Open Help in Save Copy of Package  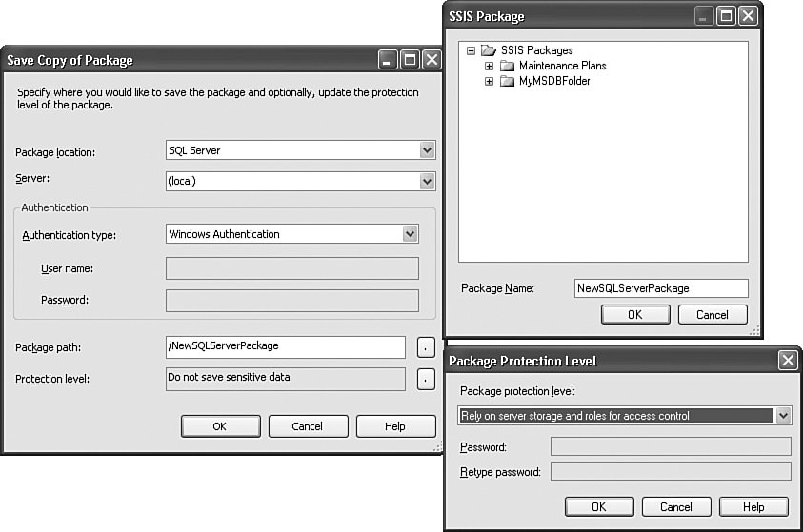pyautogui.click(x=395, y=426)
